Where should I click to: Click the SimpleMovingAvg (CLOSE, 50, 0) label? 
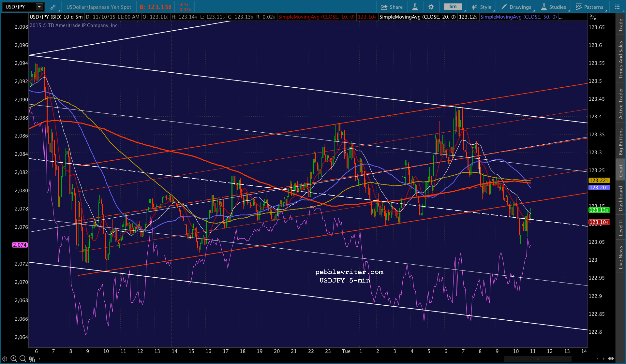[518, 17]
